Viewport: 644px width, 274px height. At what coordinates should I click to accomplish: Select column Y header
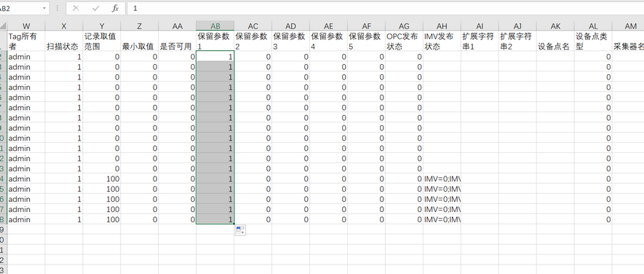[x=101, y=26]
